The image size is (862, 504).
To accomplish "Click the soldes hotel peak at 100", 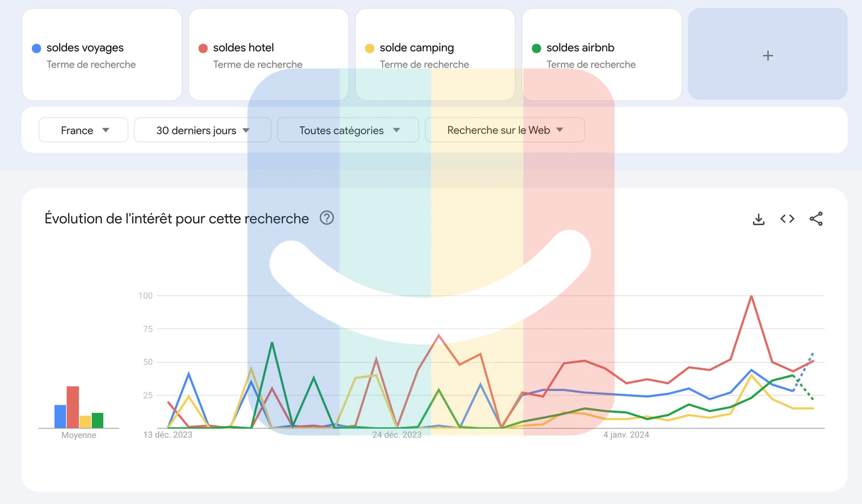I will pyautogui.click(x=751, y=296).
